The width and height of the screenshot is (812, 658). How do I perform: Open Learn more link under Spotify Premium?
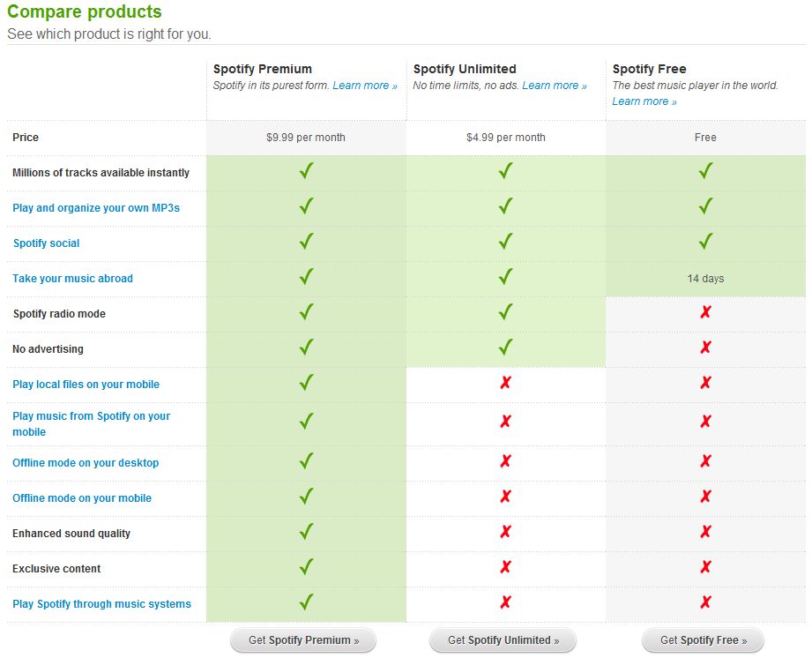[x=364, y=86]
